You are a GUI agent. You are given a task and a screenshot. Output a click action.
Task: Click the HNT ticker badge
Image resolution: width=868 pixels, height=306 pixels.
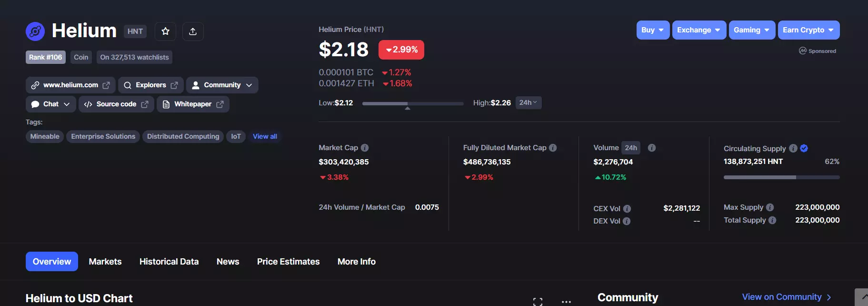(x=135, y=31)
